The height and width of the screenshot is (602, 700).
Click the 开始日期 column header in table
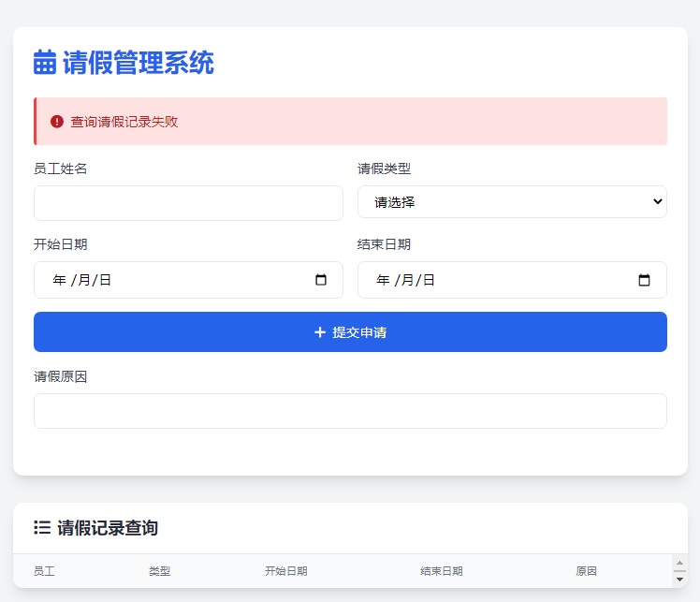(x=285, y=571)
